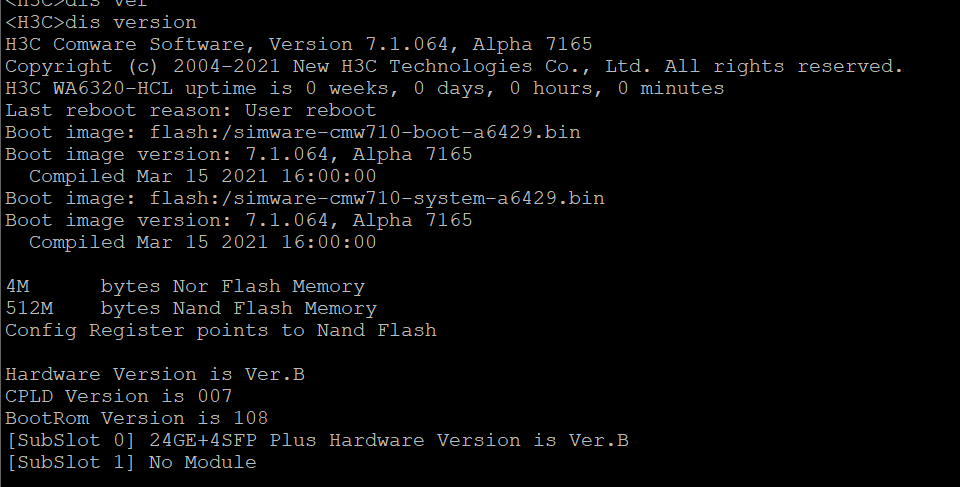960x487 pixels.
Task: Click the first "Compiled Mar 15 2021" line
Action: pos(202,176)
